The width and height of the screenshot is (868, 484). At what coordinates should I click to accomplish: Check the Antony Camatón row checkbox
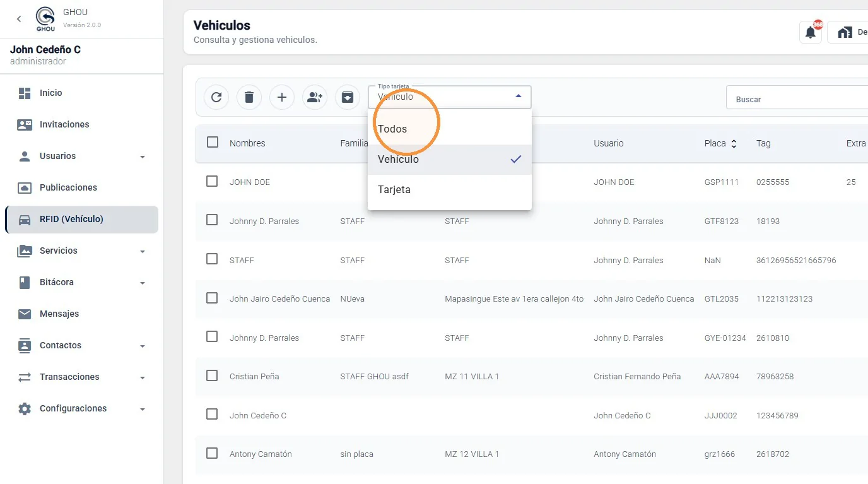(212, 453)
